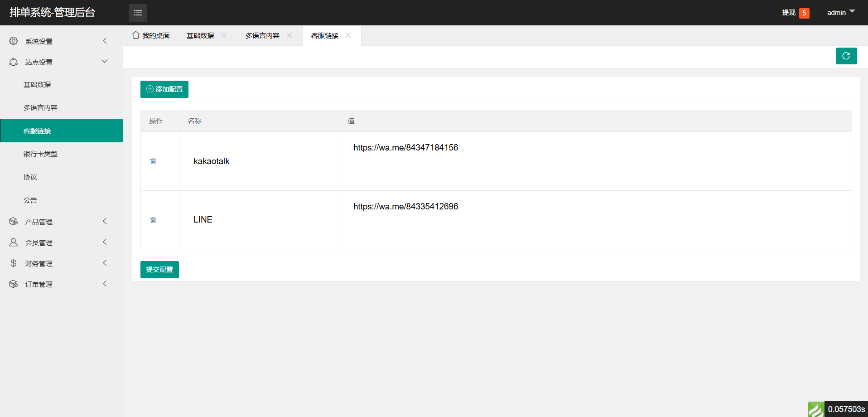
Task: Delete the kakaotalk row via trash icon
Action: pyautogui.click(x=153, y=161)
